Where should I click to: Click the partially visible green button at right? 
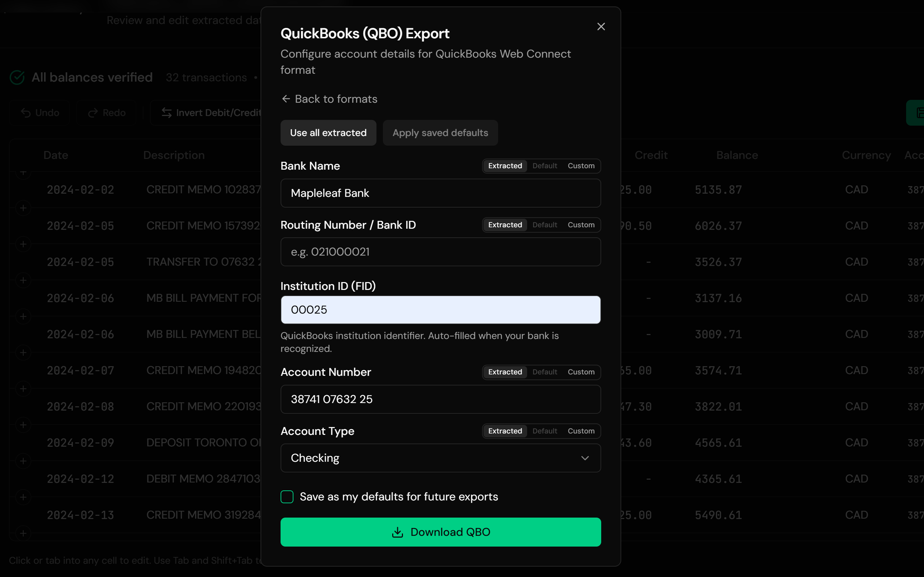(x=915, y=113)
